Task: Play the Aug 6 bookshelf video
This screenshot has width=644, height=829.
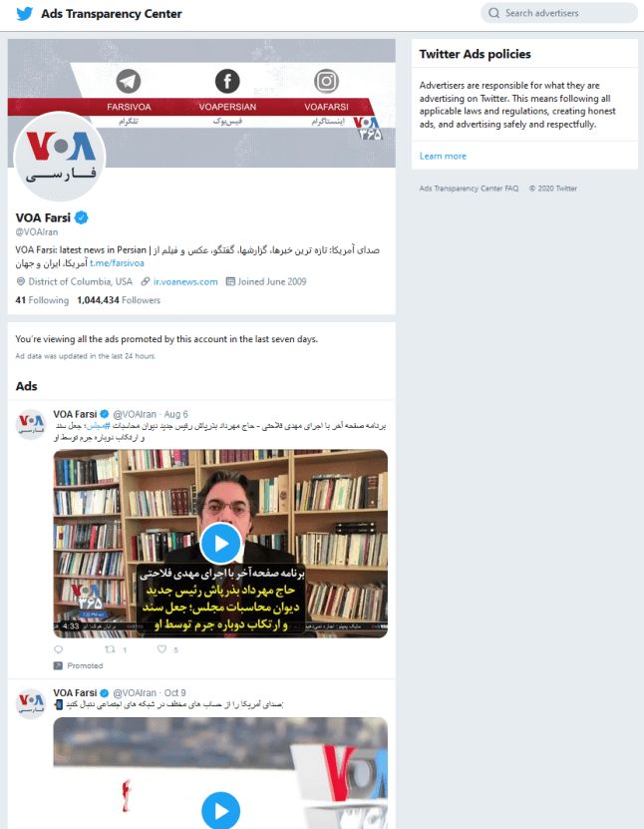Action: (221, 544)
